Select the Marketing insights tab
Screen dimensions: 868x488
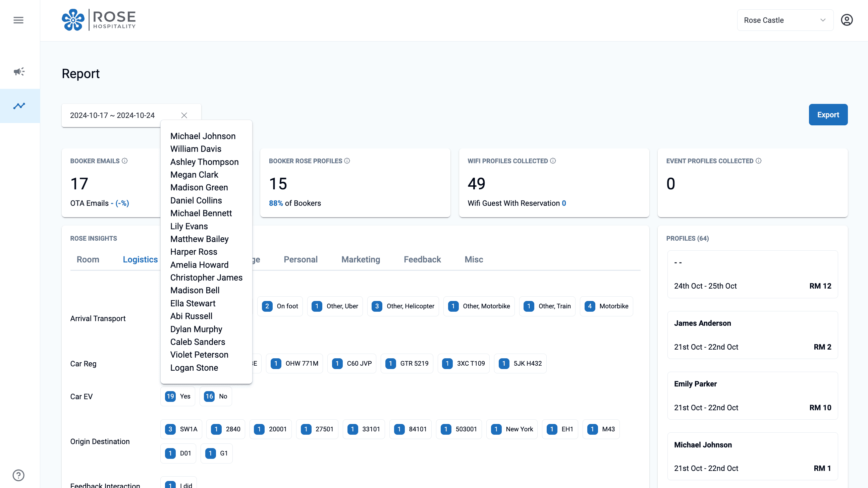coord(361,259)
